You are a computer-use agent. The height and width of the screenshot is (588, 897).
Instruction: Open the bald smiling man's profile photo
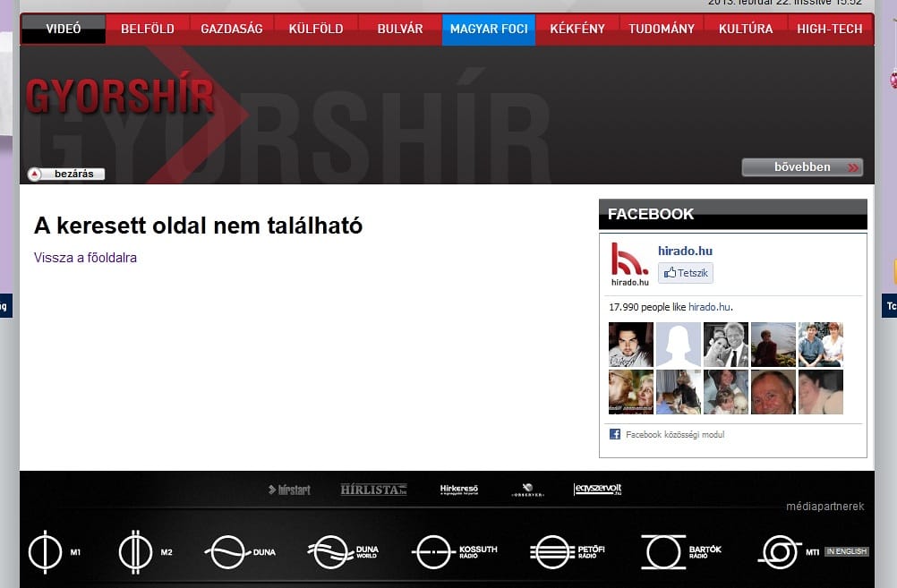pyautogui.click(x=773, y=392)
